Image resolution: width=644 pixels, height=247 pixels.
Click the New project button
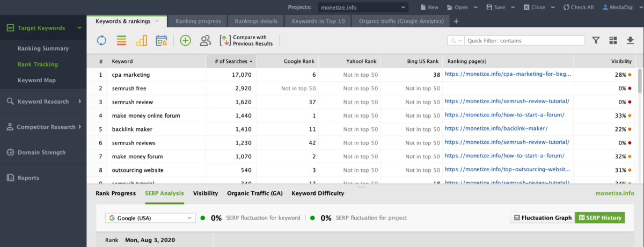(x=429, y=8)
